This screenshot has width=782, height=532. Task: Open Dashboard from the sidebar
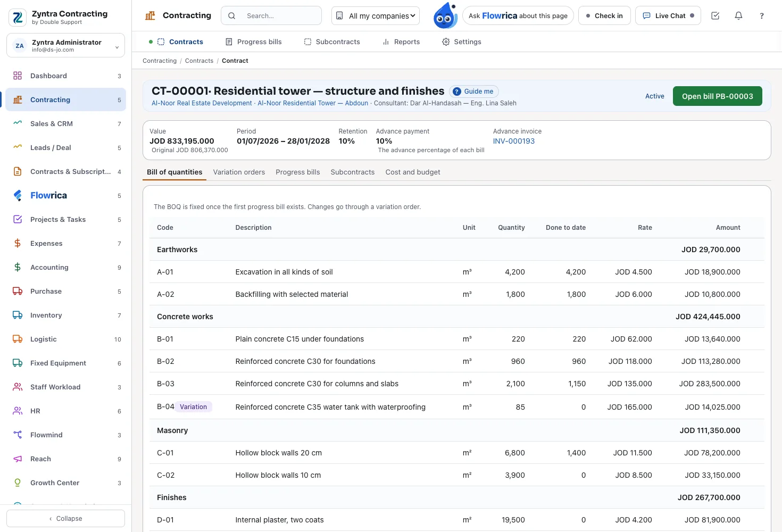[66, 76]
